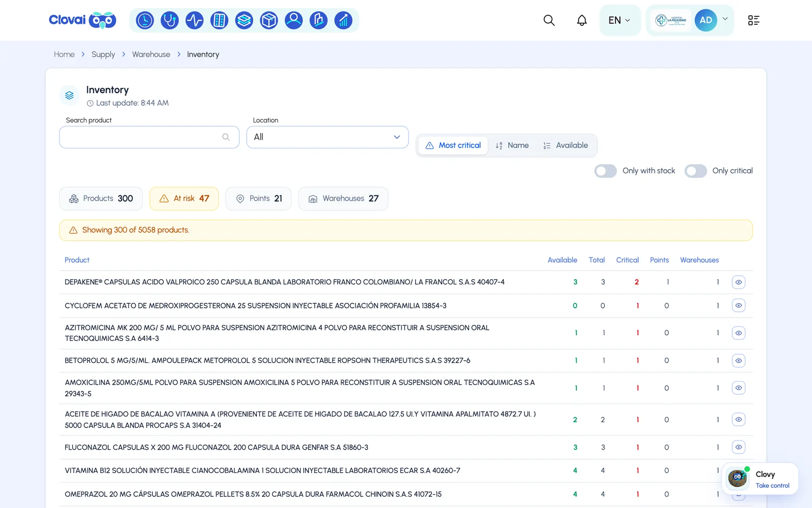Screen dimensions: 812x508
Task: Click the OMEPRAZOL 20 MG product row name
Action: pos(253,494)
